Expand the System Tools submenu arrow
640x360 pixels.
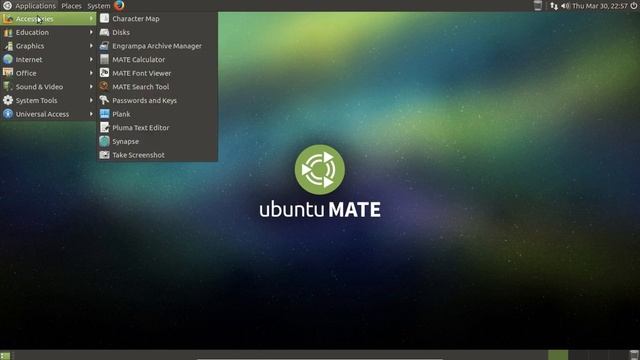91,100
